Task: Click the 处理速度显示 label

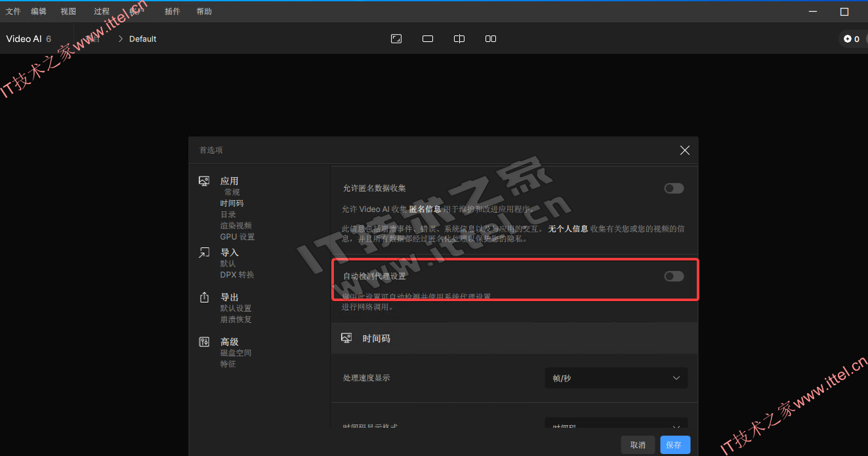Action: click(366, 378)
